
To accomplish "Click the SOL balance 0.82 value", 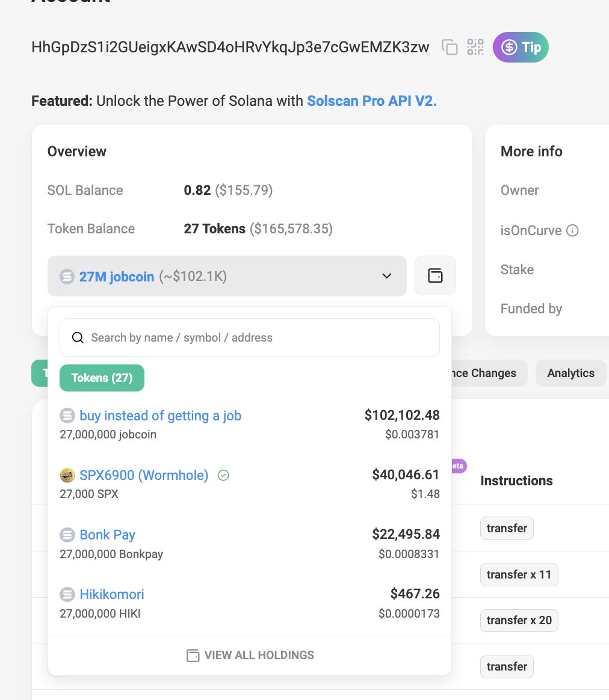I will [x=197, y=190].
